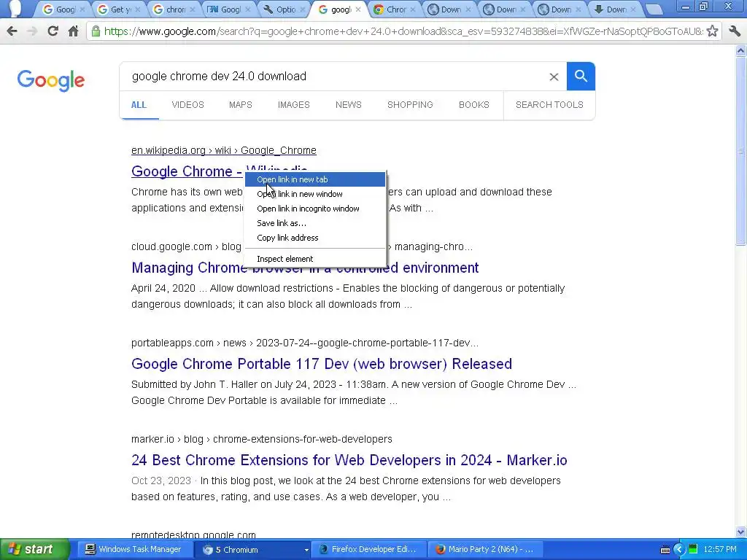Click the 12:57 PM taskbar clock
This screenshot has height=560, width=747.
click(719, 550)
